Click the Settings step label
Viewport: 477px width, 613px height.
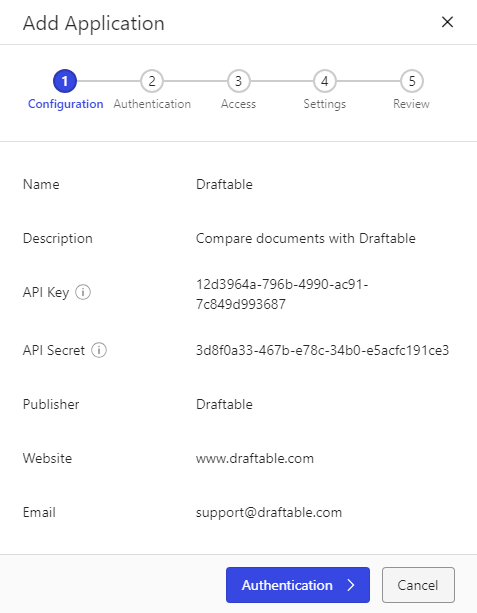[x=325, y=104]
